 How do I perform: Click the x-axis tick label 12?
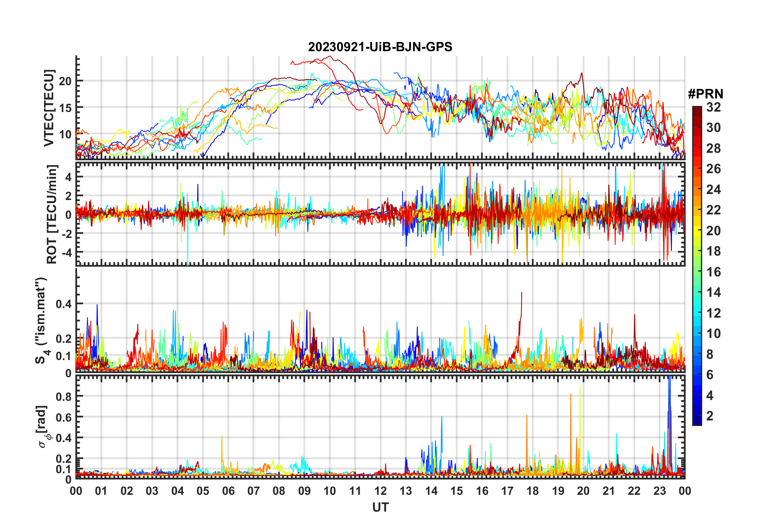pos(380,491)
